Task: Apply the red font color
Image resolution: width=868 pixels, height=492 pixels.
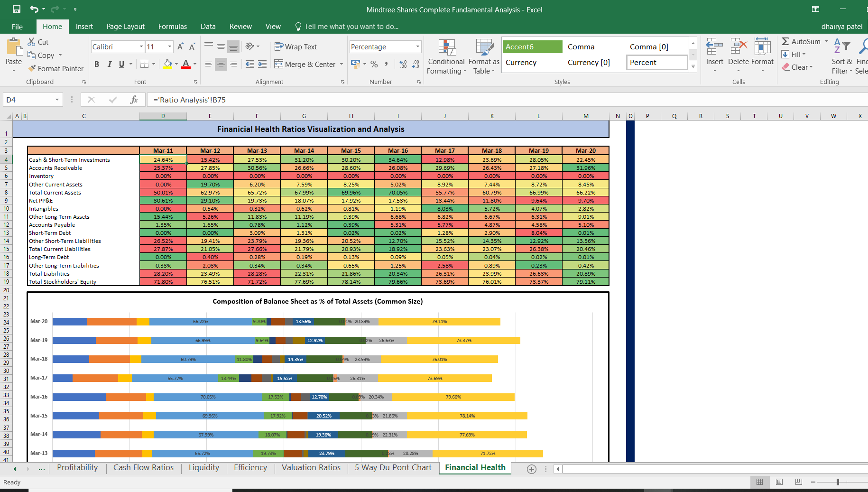Action: (x=186, y=64)
